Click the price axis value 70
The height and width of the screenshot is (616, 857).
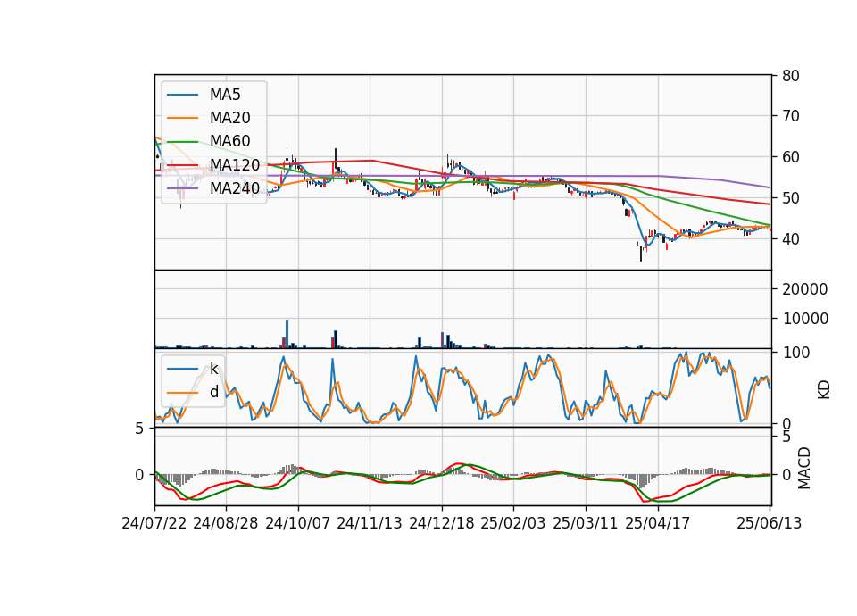pyautogui.click(x=791, y=116)
